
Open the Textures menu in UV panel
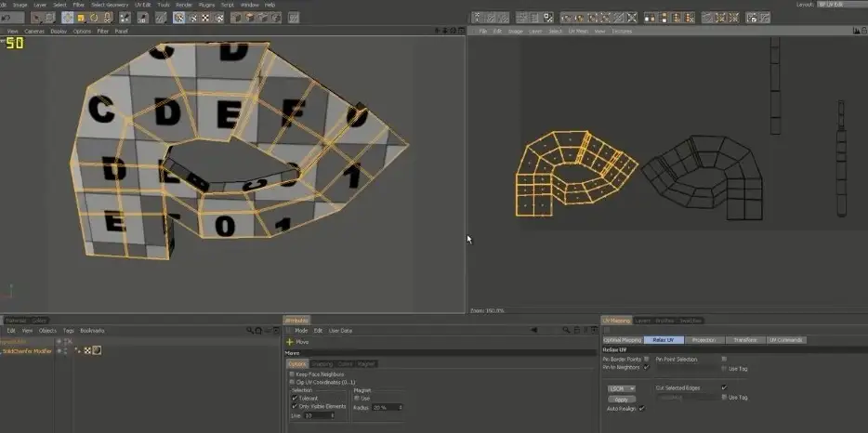coord(622,31)
